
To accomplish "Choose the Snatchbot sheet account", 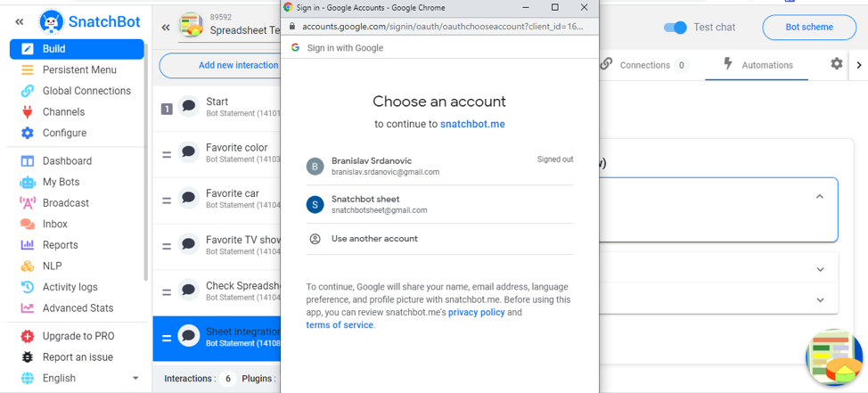I will point(439,204).
